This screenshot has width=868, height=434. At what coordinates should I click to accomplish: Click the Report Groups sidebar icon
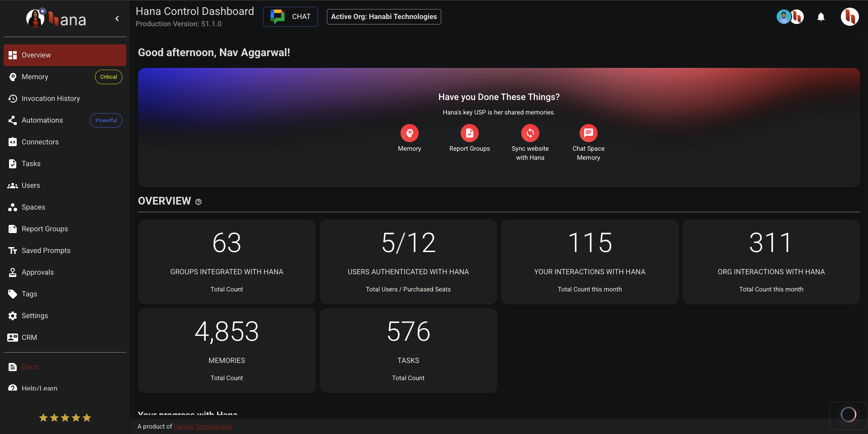click(13, 229)
